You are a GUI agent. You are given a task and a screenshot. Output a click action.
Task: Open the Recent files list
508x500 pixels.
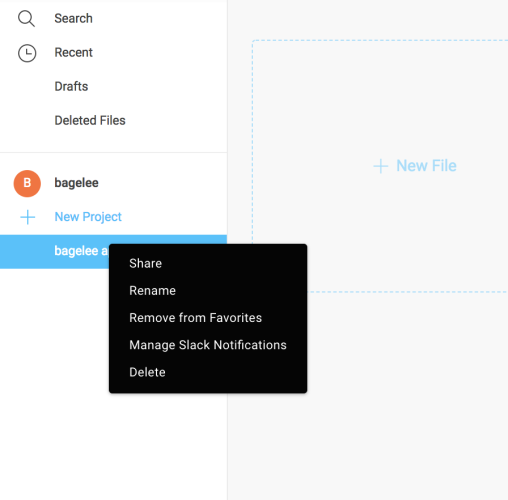click(x=74, y=53)
